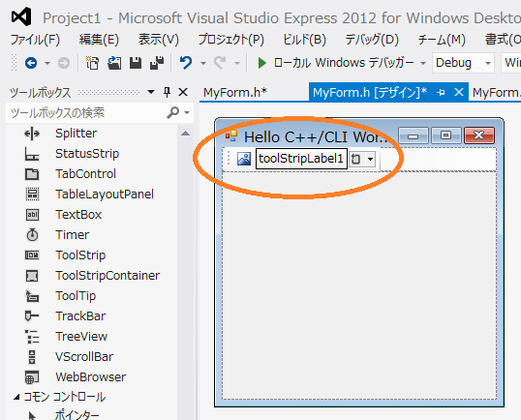521x420 pixels.
Task: Switch to the MyForm.h* code tab
Action: pyautogui.click(x=235, y=92)
